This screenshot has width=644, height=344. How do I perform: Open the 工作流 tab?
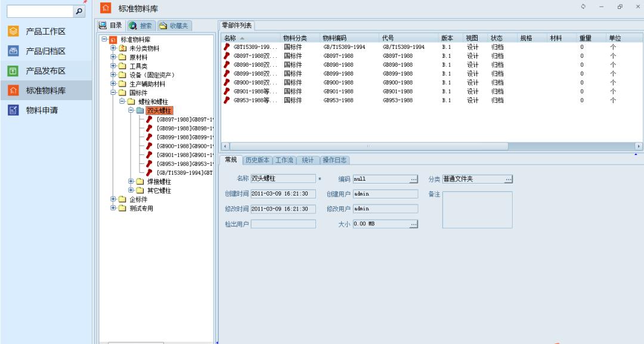(x=284, y=160)
